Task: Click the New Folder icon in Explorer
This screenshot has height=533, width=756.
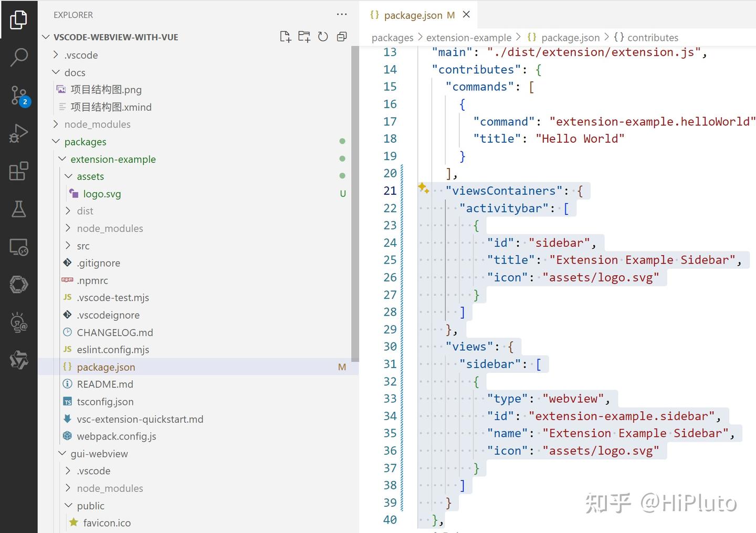Action: pos(304,36)
